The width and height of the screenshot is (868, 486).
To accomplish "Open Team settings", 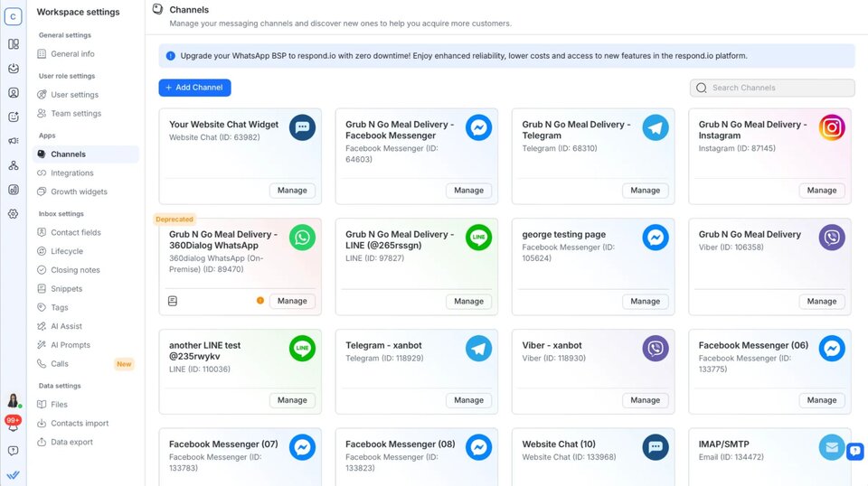I will (86, 113).
